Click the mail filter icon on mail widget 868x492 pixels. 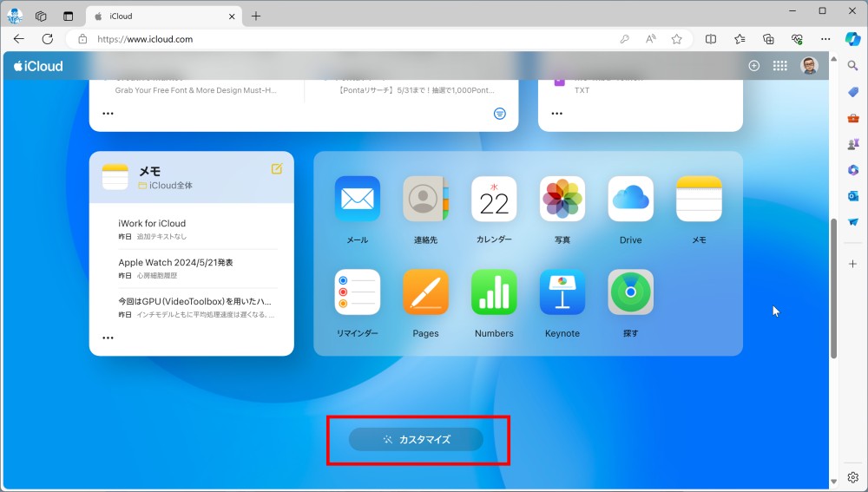(499, 114)
